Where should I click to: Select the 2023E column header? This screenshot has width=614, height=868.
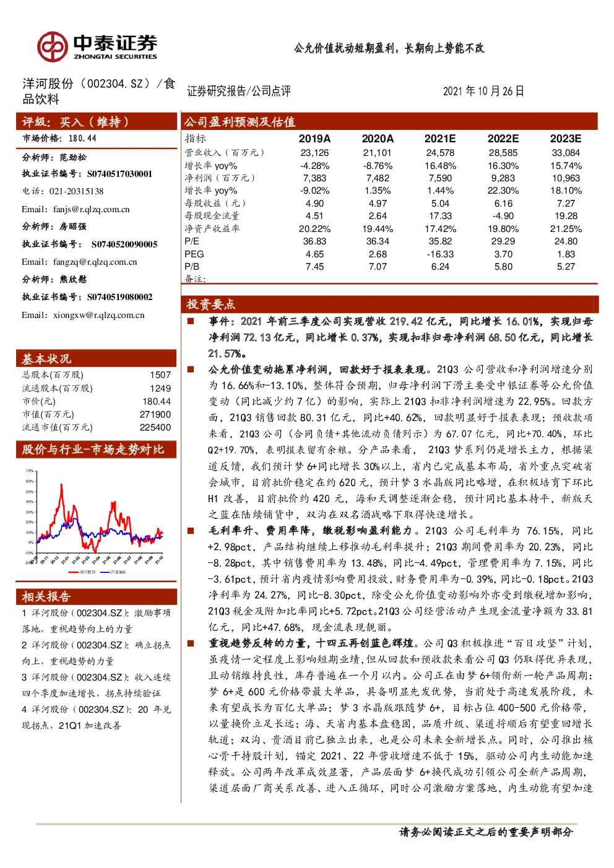pos(566,139)
